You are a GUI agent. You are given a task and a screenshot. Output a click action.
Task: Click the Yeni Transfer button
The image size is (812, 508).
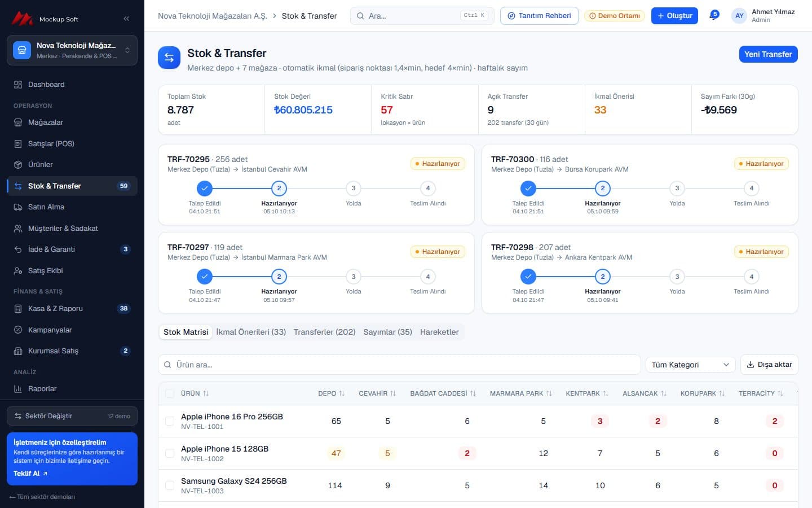click(x=768, y=54)
